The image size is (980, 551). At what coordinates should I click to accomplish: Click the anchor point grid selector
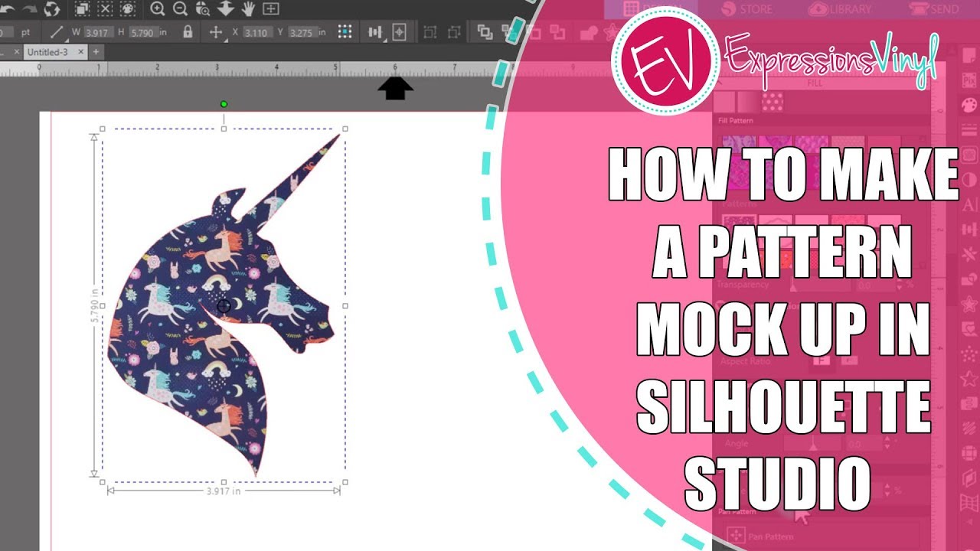coord(345,32)
